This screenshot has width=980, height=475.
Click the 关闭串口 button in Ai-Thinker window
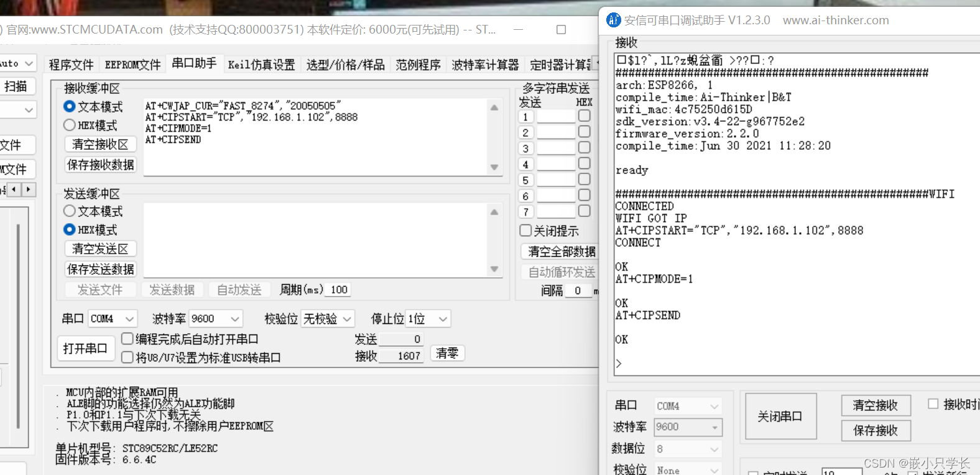[x=780, y=417]
